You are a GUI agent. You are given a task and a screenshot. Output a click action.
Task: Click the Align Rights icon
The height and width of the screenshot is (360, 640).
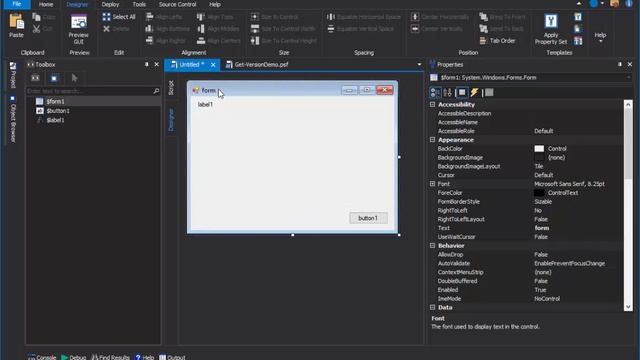click(x=149, y=40)
